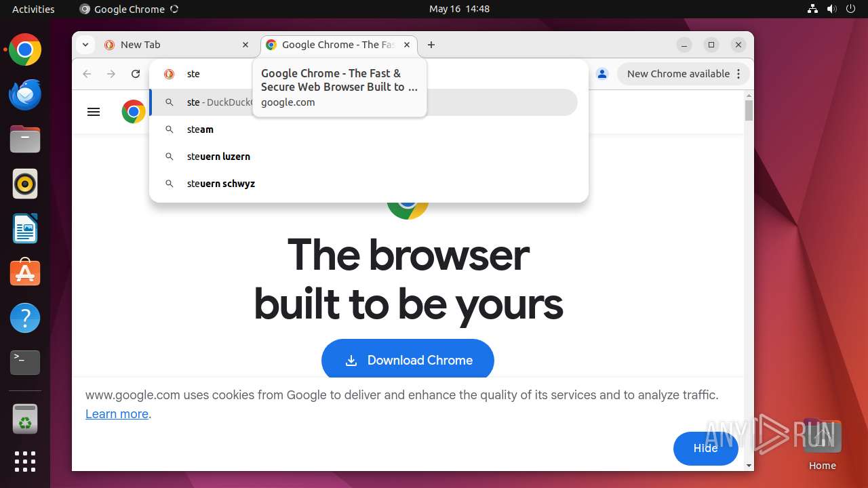Open the Home folder desktop icon
The image size is (868, 488).
click(822, 445)
